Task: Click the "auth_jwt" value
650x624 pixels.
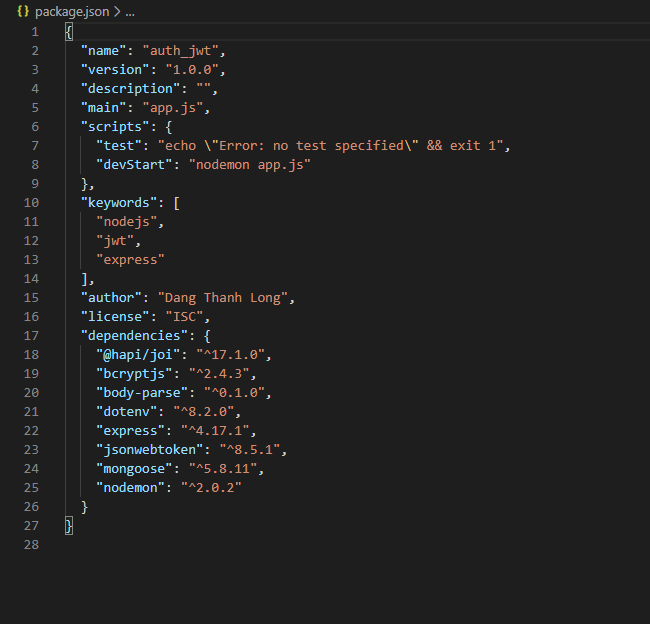Action: [x=180, y=51]
